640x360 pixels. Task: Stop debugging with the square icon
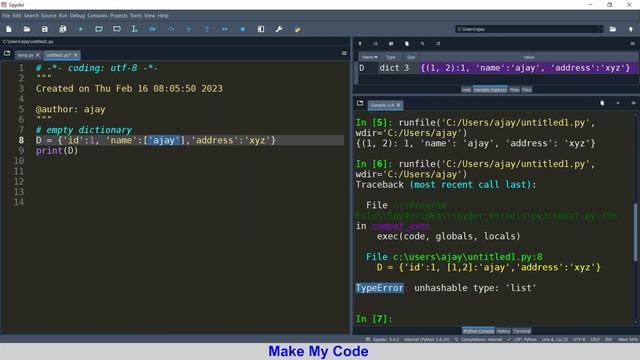[242, 29]
